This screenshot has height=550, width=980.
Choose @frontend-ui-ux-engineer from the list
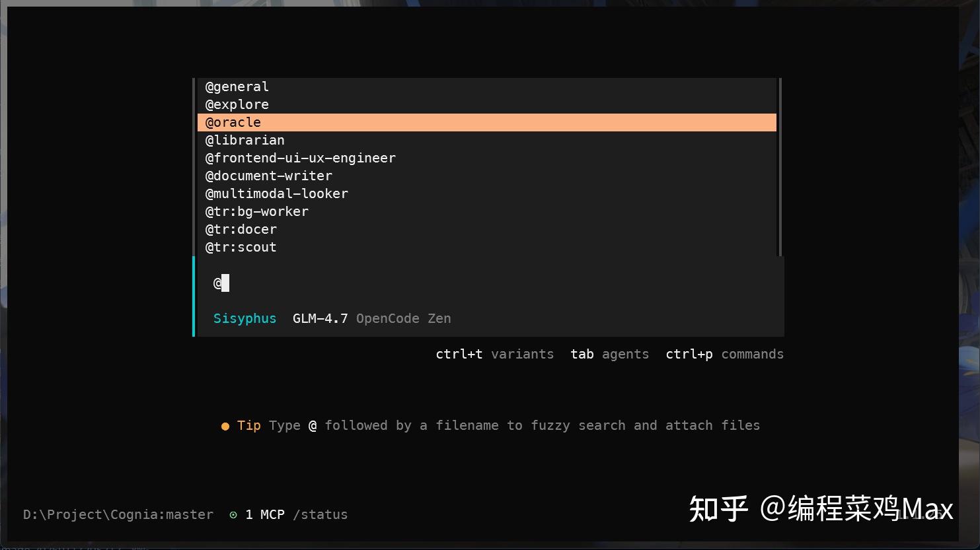click(487, 158)
